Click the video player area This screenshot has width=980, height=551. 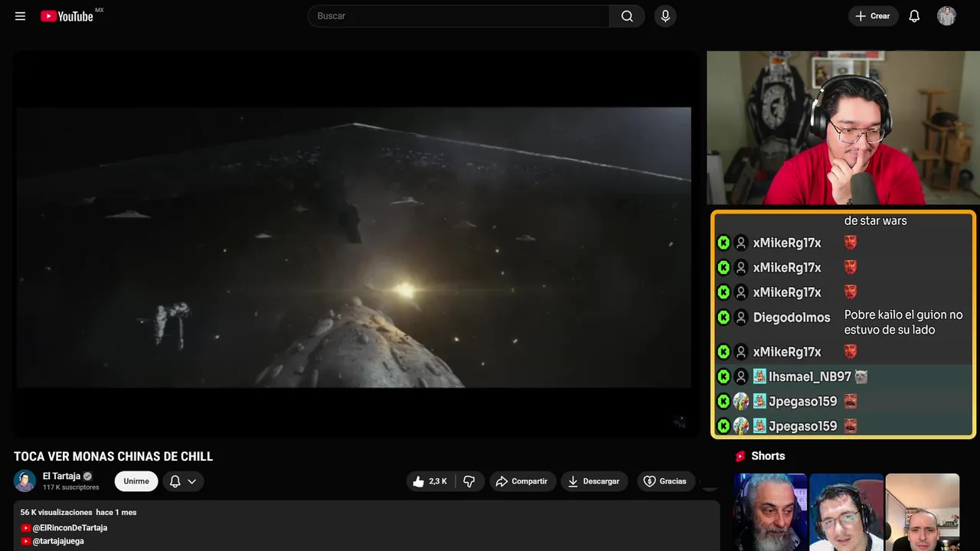(x=354, y=245)
